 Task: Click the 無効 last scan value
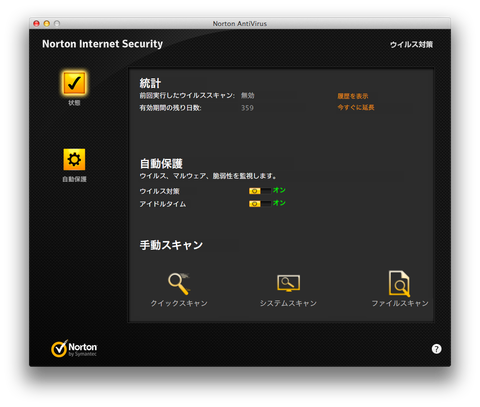click(248, 95)
